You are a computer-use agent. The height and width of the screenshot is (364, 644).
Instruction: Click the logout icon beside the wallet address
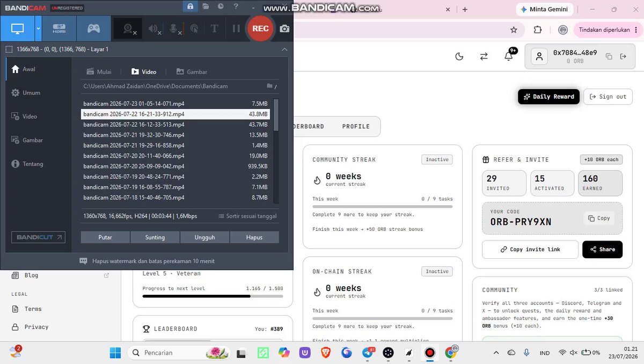click(x=623, y=56)
